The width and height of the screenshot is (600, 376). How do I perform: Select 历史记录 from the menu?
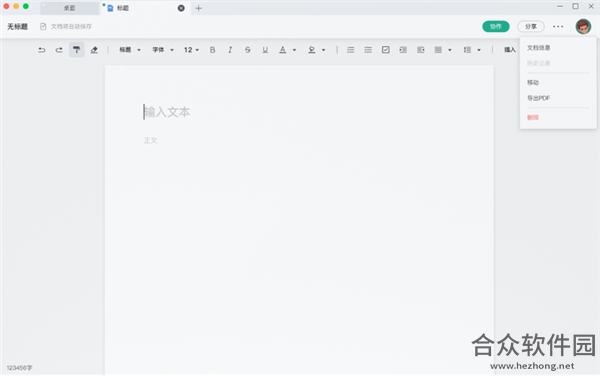[x=538, y=63]
